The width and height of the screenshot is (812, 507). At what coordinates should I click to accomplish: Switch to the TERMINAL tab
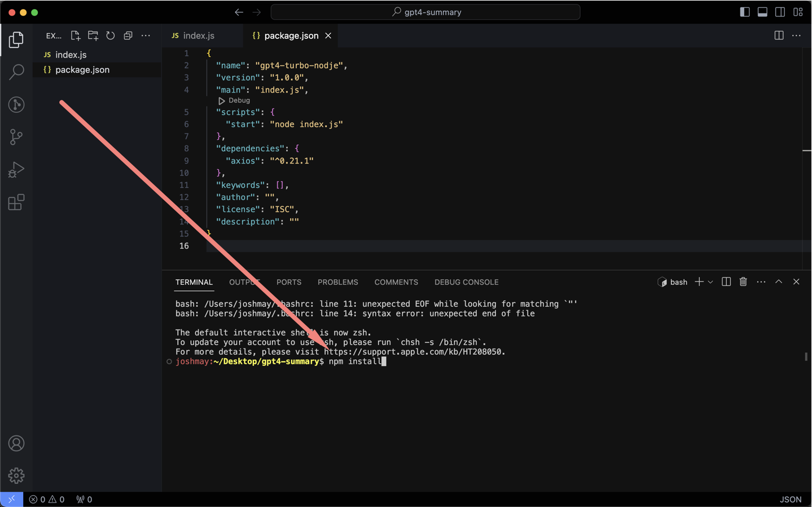coord(194,282)
